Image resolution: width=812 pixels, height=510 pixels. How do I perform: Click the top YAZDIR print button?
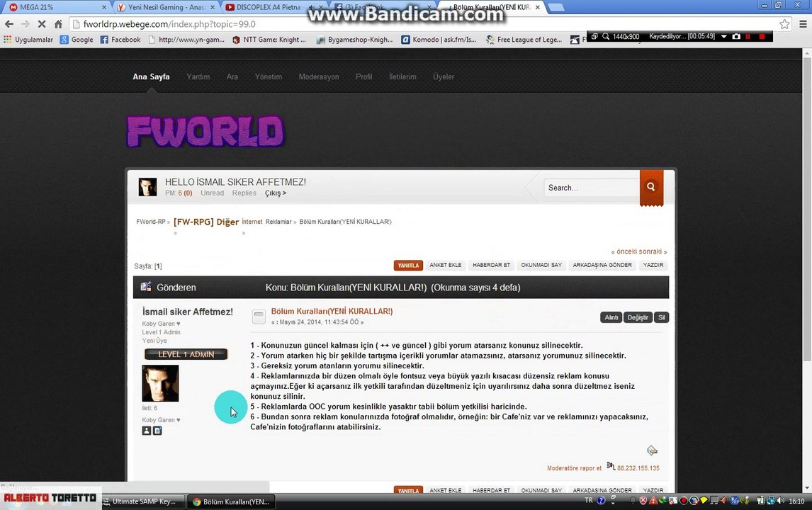coord(653,265)
